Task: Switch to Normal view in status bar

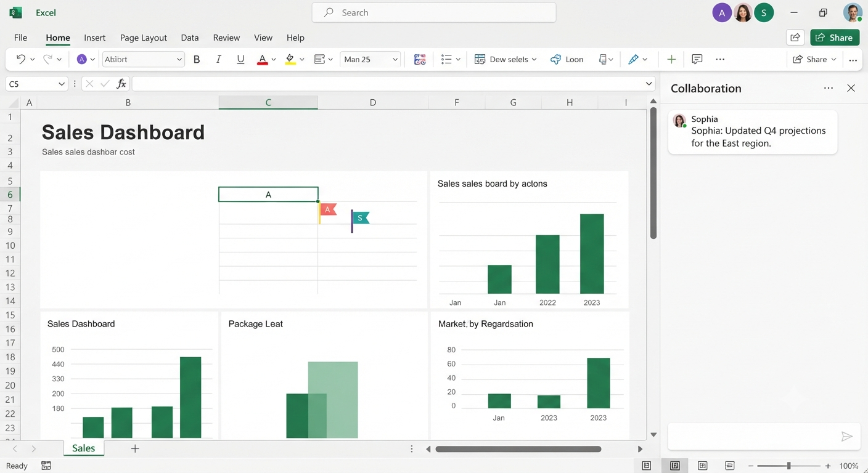Action: (x=646, y=466)
